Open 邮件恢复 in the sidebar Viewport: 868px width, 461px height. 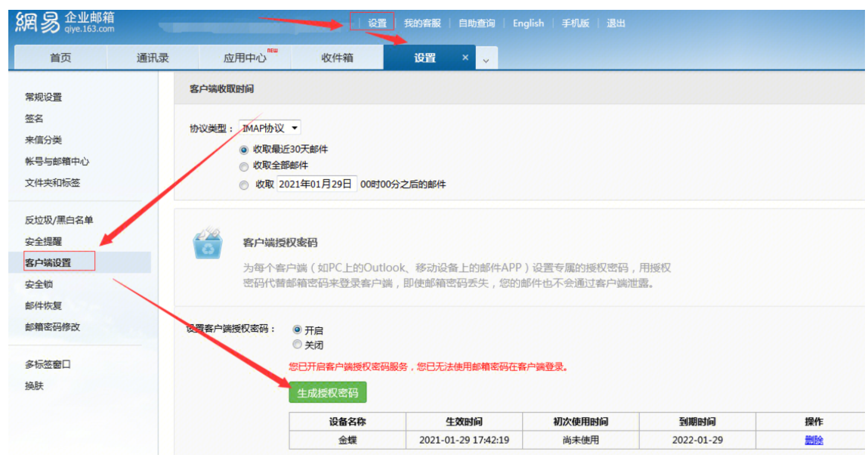[44, 306]
